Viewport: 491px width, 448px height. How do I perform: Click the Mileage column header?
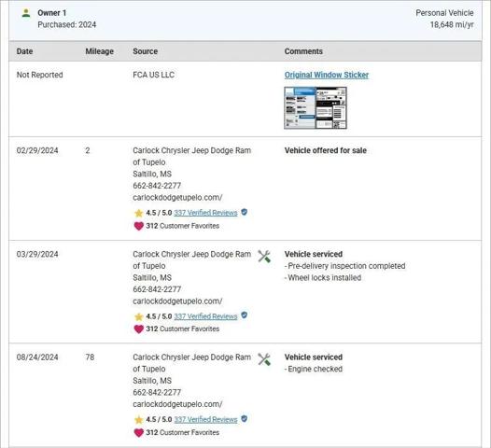[99, 51]
